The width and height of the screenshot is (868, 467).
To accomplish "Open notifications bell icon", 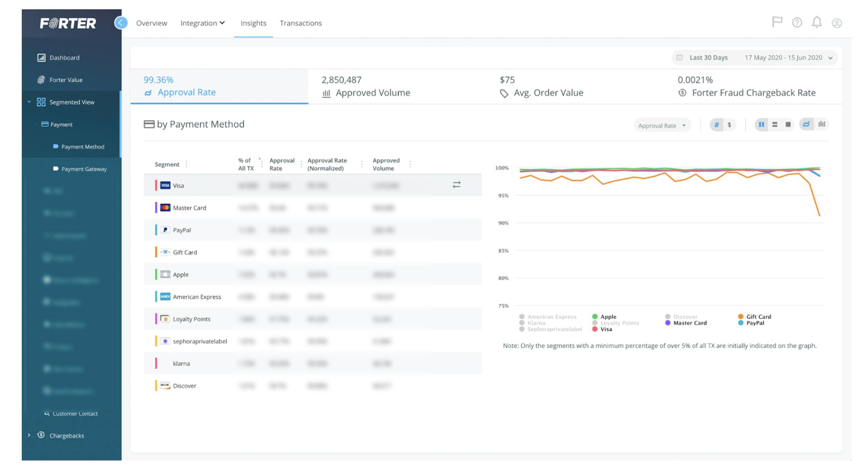I will 816,22.
